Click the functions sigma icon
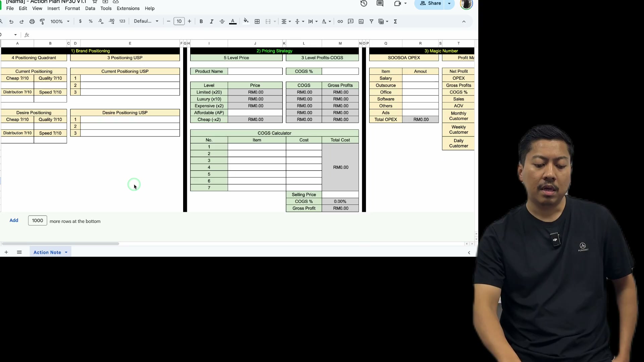 tap(395, 21)
